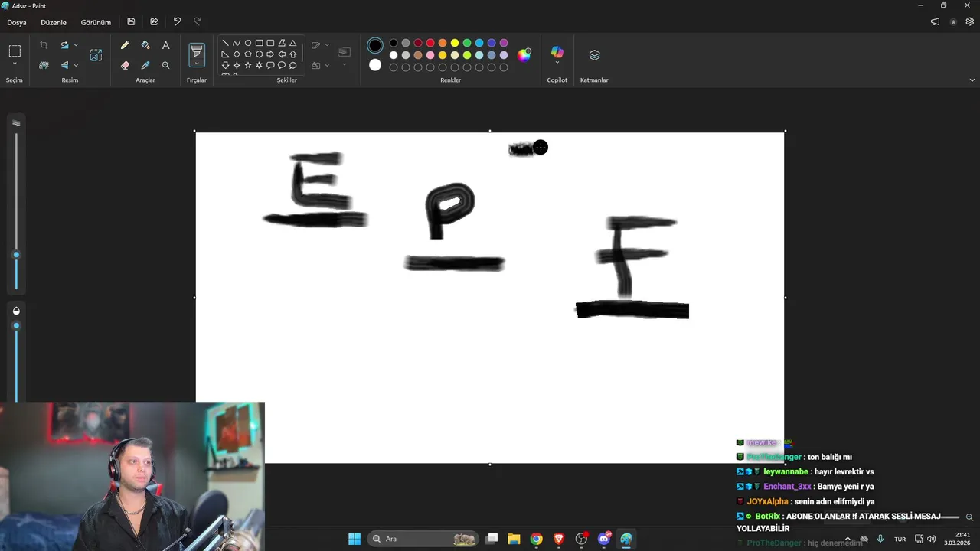Select the Eraser tool
Image resolution: width=980 pixels, height=551 pixels.
(x=125, y=66)
